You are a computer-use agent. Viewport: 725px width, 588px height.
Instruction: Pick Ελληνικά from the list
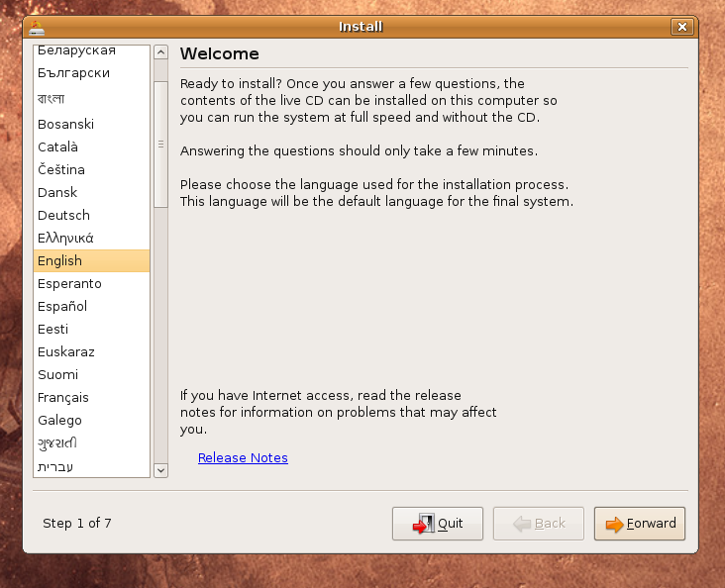click(91, 238)
